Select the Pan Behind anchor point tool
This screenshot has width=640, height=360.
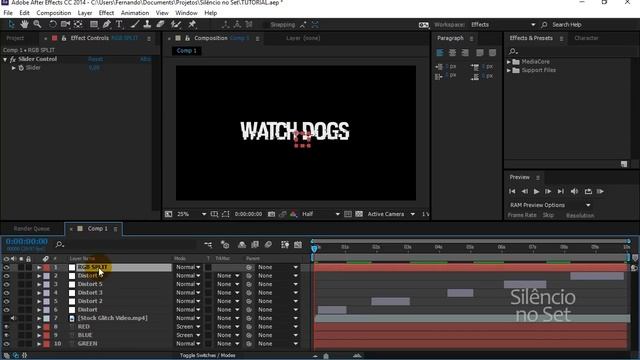pos(78,24)
